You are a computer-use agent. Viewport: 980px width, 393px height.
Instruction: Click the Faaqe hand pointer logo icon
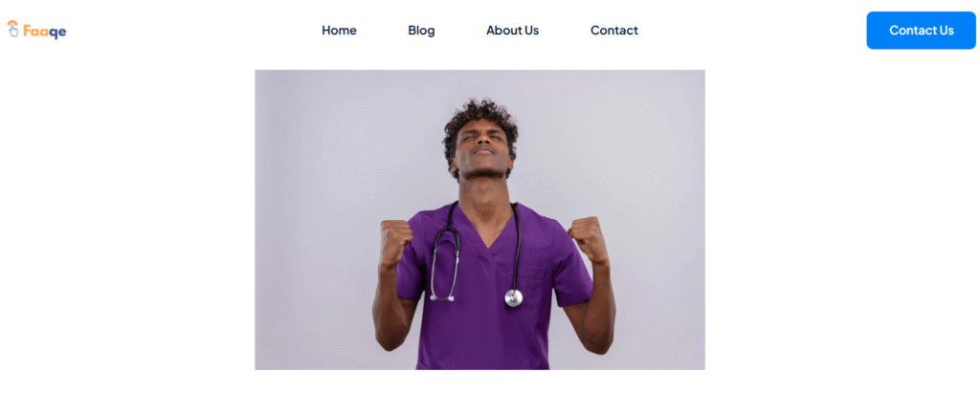click(13, 29)
